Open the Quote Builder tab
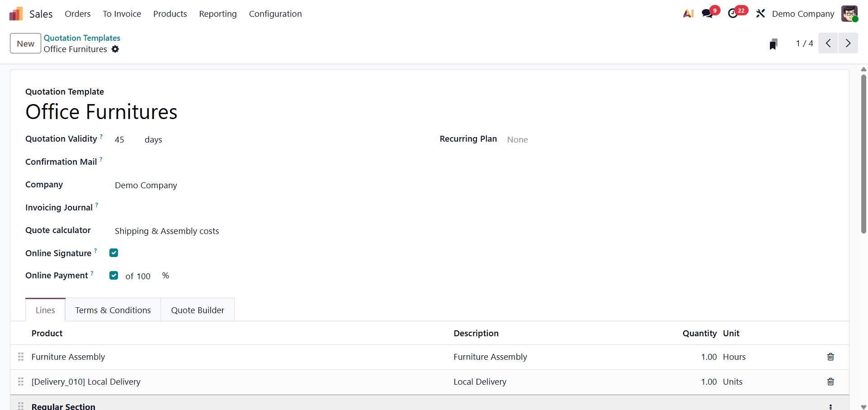The image size is (868, 410). tap(198, 310)
